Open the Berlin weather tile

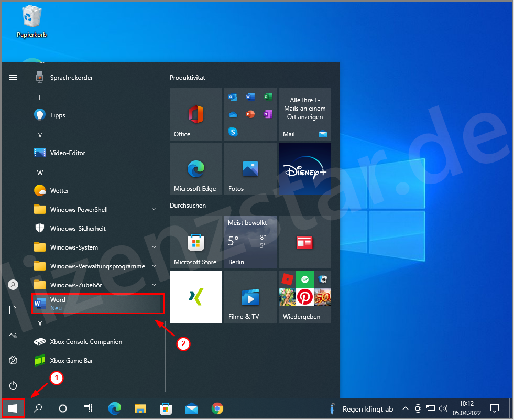point(250,242)
